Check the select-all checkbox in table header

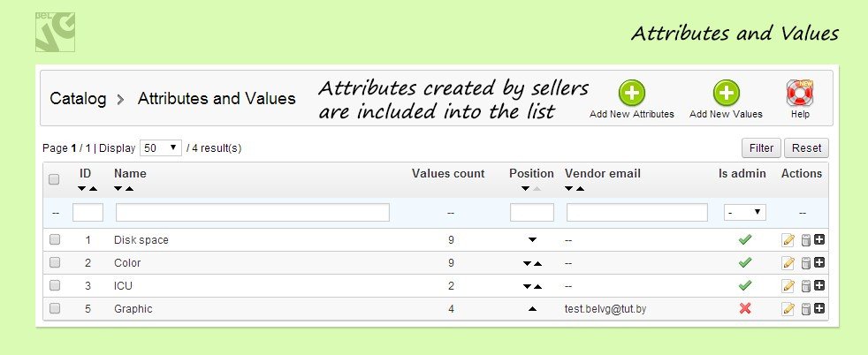tap(54, 179)
